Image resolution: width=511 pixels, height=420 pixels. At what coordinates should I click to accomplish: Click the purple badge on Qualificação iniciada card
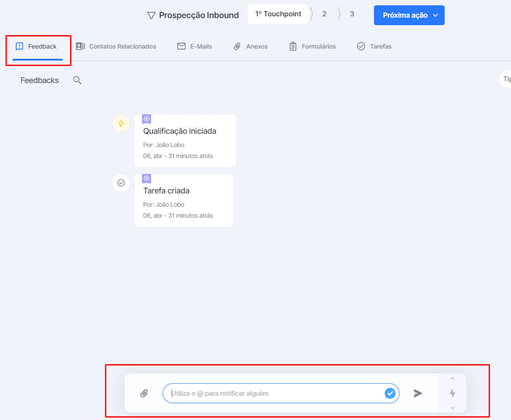coord(147,119)
